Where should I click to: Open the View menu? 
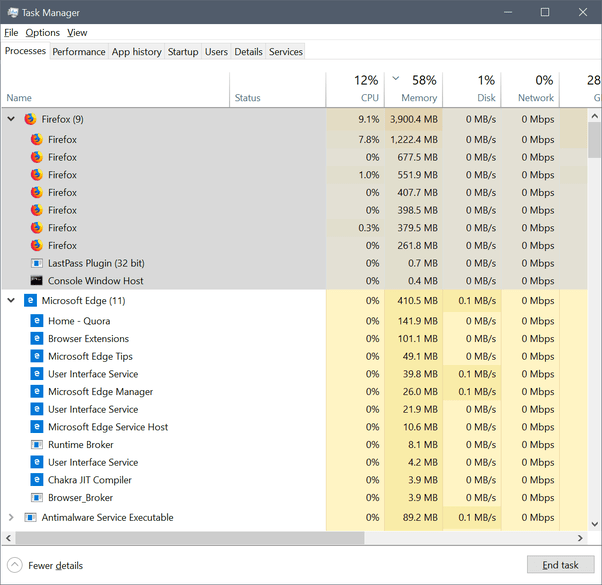pyautogui.click(x=77, y=33)
